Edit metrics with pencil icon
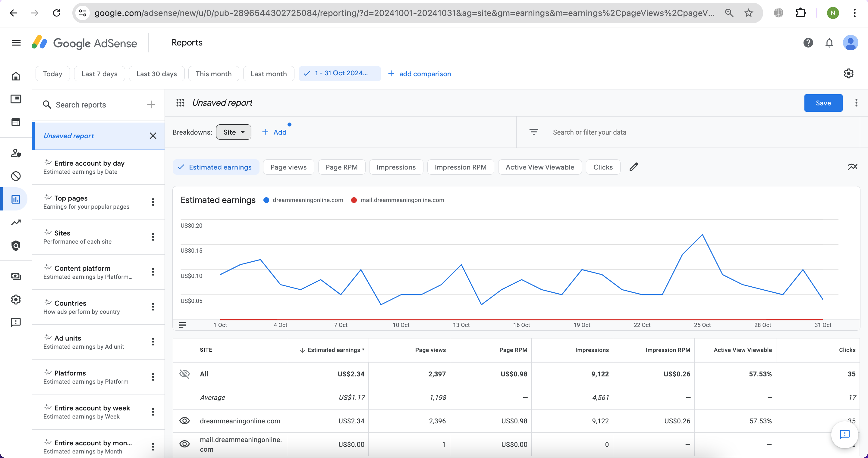 [634, 167]
